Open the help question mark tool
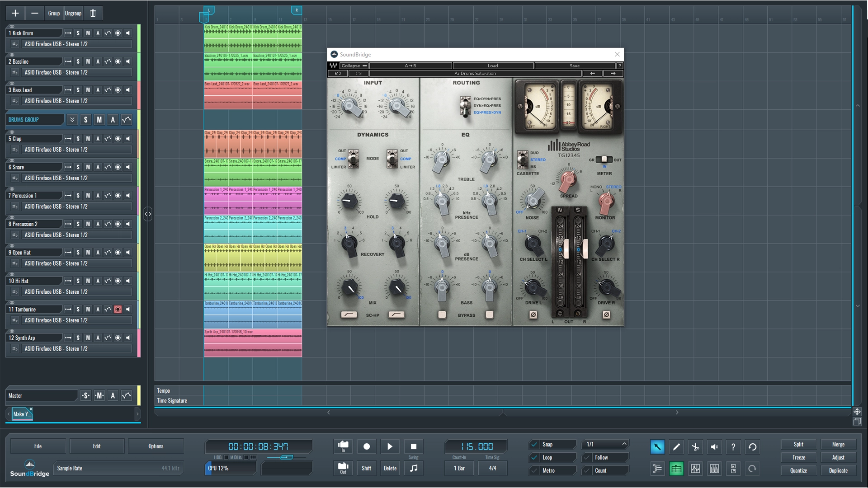 pyautogui.click(x=733, y=447)
